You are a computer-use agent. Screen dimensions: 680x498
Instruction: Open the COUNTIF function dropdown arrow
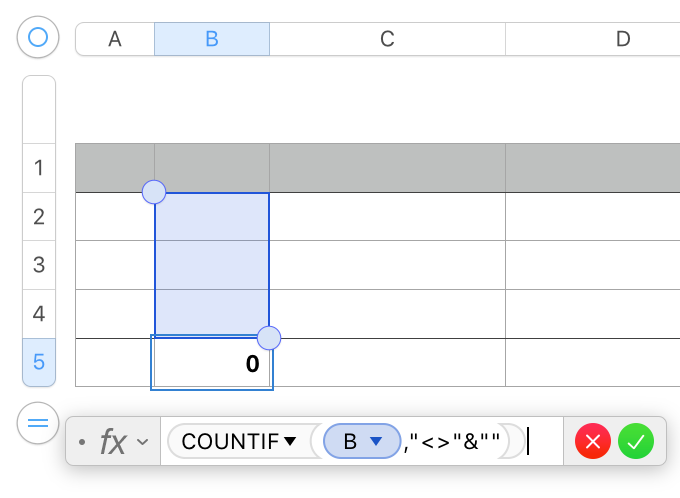(291, 441)
